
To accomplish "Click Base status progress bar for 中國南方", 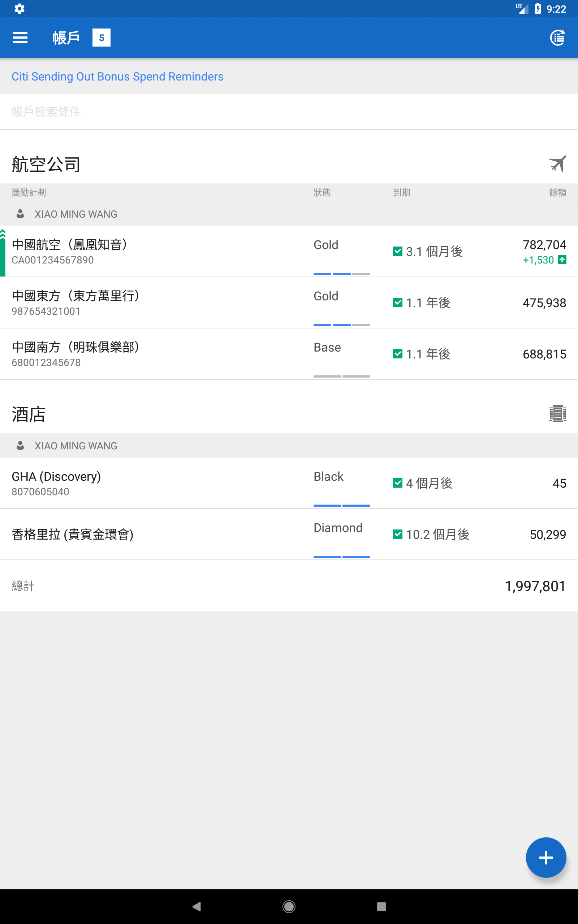I will point(341,376).
